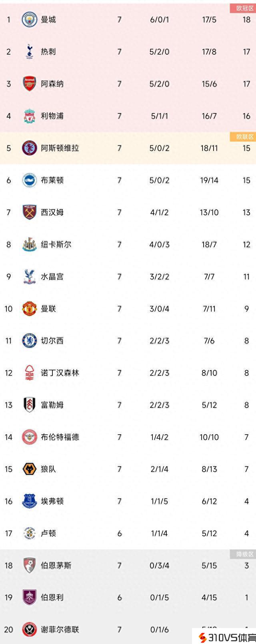This screenshot has height=644, width=256.
Task: Click the Newcastle club crest
Action: coord(29,244)
